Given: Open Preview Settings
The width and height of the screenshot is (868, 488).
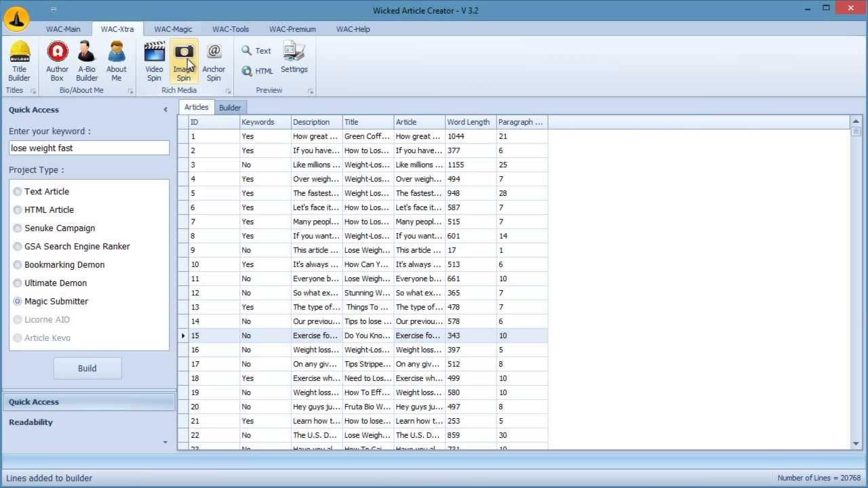Looking at the screenshot, I should click(x=294, y=58).
